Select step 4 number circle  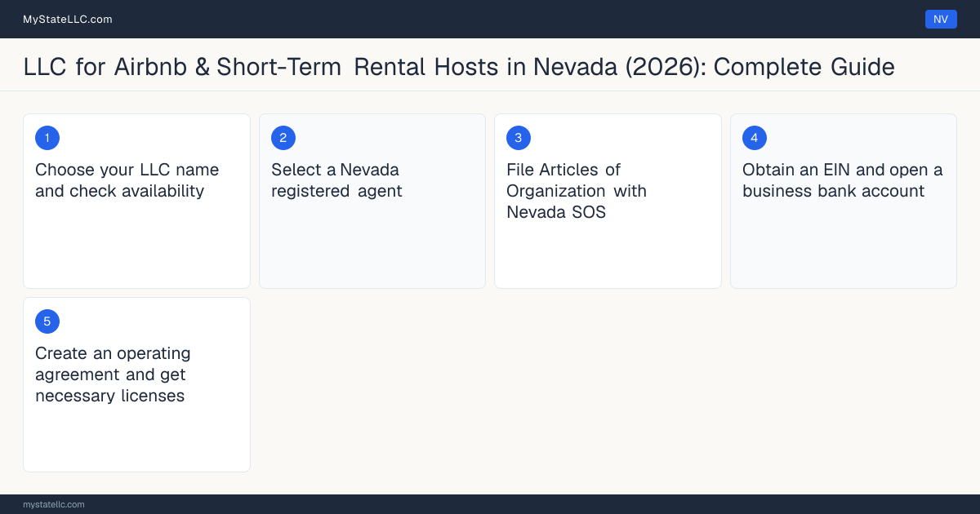click(755, 138)
